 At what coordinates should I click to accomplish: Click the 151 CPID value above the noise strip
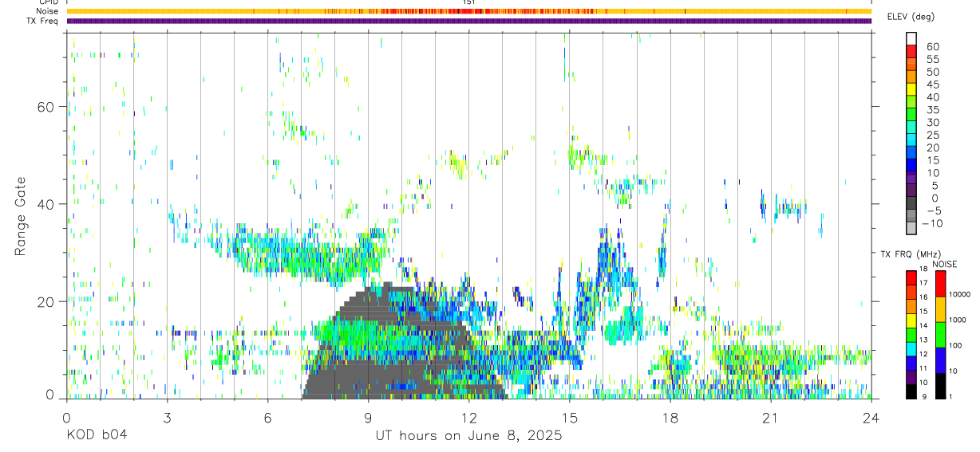click(x=469, y=3)
